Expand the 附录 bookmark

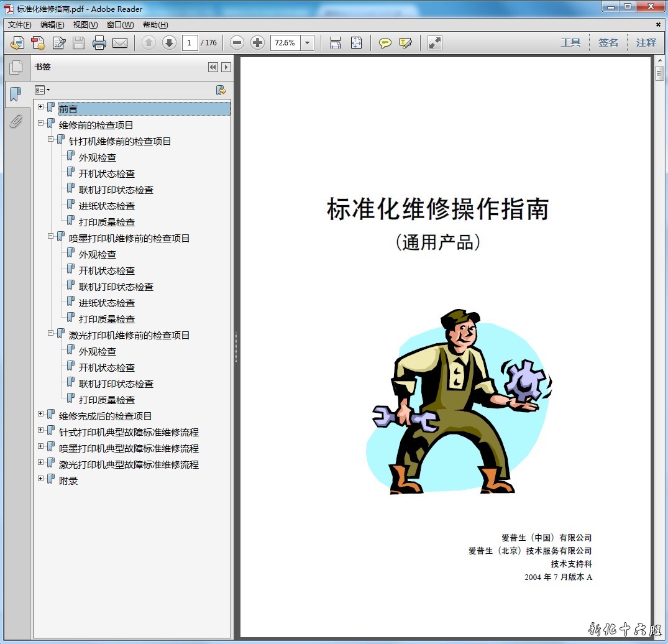(41, 479)
